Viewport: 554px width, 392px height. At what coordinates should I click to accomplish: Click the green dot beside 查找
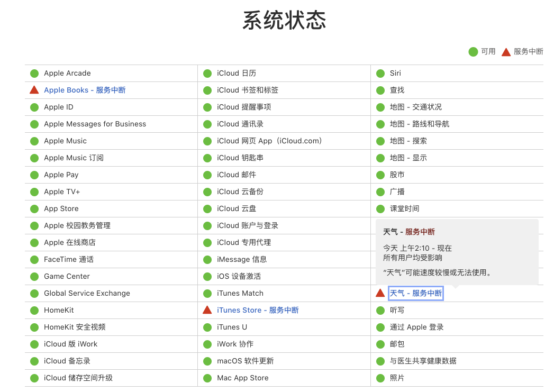380,90
